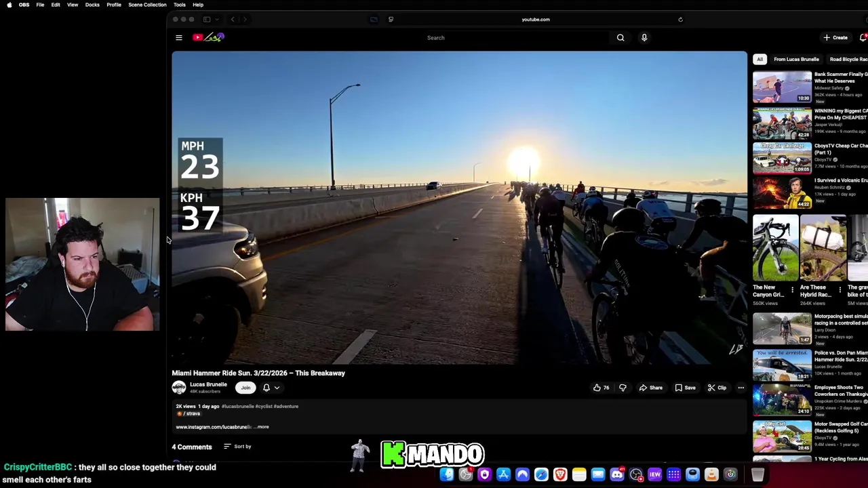
Task: Open WINNING my Biggest prize video thumbnail
Action: point(782,123)
